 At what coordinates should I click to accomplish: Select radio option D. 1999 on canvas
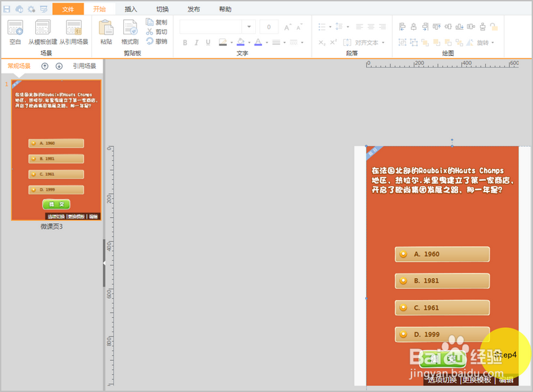[x=403, y=334]
